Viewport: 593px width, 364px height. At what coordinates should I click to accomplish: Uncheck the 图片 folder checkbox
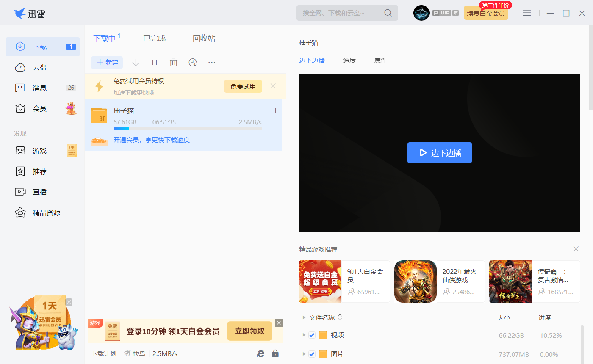point(312,354)
